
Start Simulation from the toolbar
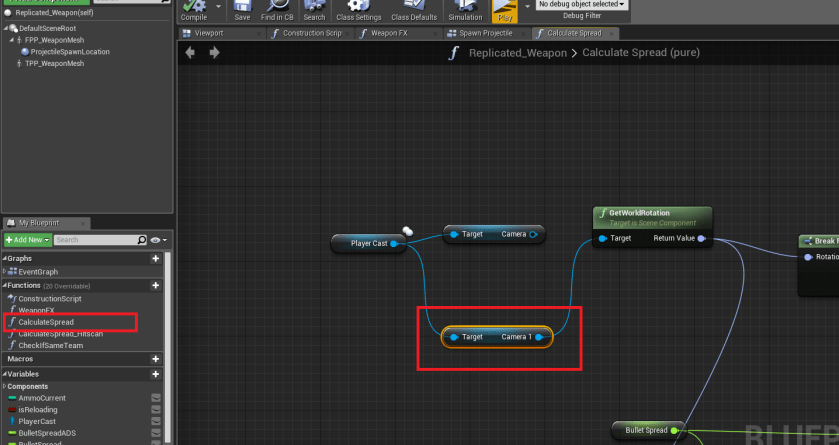coord(464,10)
